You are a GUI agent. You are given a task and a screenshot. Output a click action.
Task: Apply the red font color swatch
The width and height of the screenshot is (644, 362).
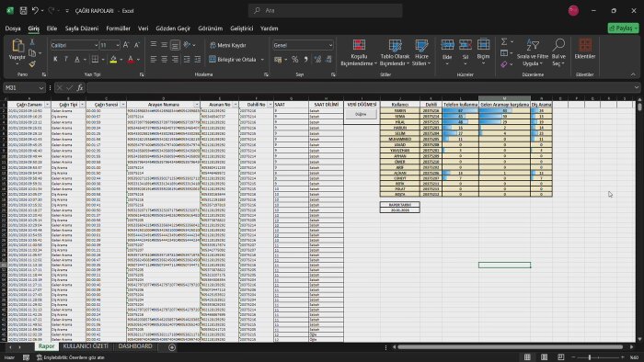131,60
